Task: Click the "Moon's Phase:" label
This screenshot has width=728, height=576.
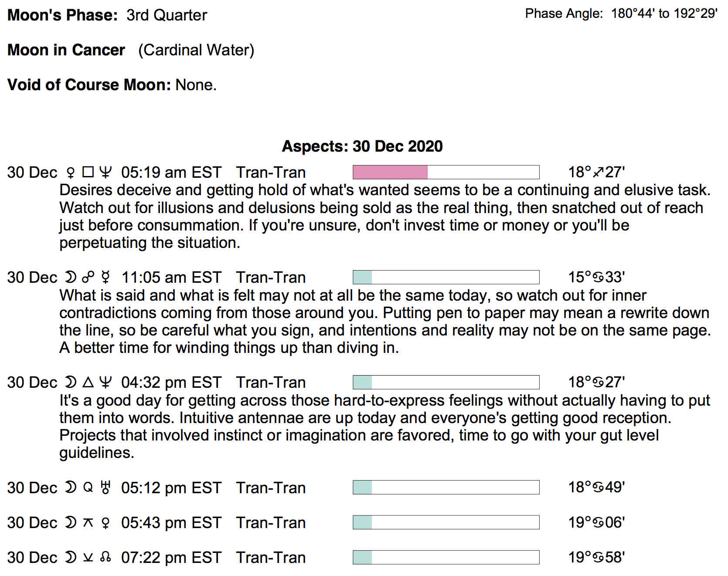Action: [x=63, y=15]
